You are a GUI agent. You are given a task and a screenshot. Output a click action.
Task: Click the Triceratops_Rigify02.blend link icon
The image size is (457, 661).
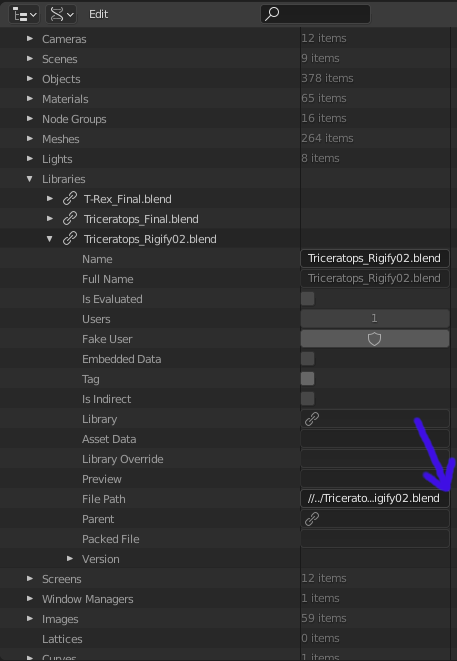coord(70,239)
